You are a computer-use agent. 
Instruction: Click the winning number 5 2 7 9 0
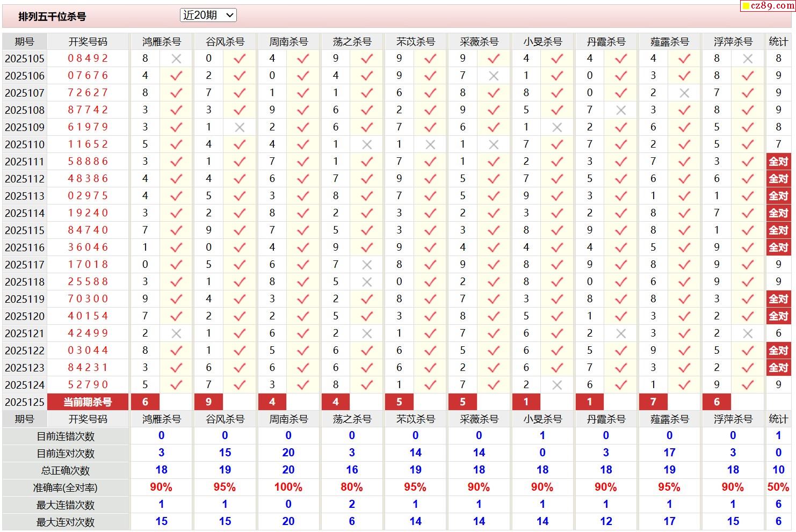pyautogui.click(x=88, y=385)
